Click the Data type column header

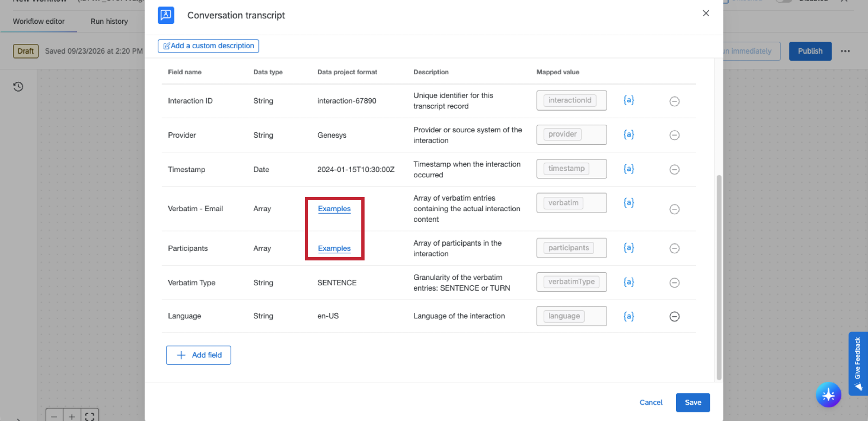pos(268,72)
